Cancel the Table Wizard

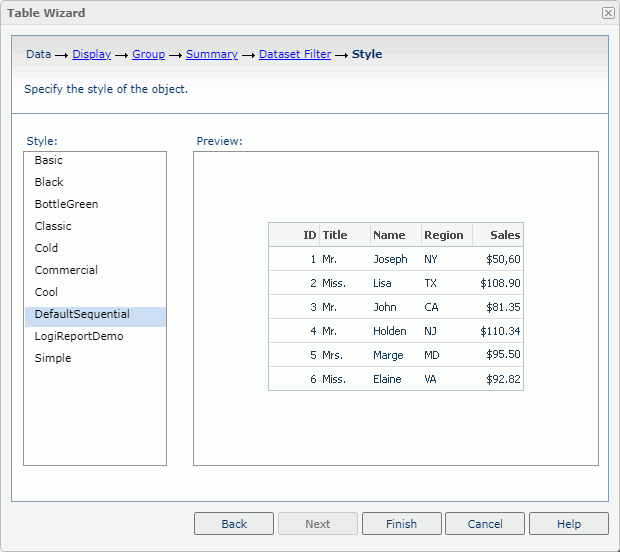click(485, 524)
